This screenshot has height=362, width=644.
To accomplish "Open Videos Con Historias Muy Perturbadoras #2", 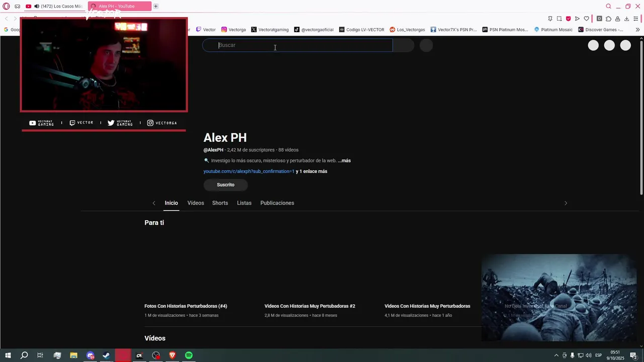I will (x=310, y=306).
